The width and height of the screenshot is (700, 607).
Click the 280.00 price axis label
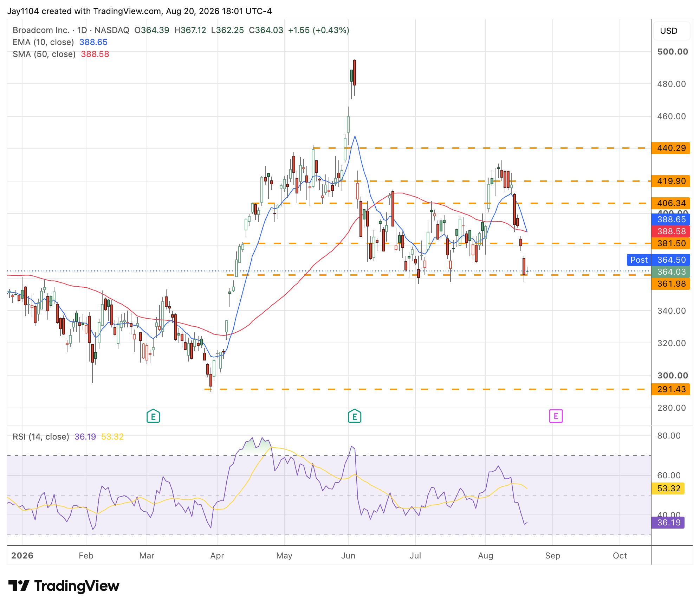click(672, 408)
